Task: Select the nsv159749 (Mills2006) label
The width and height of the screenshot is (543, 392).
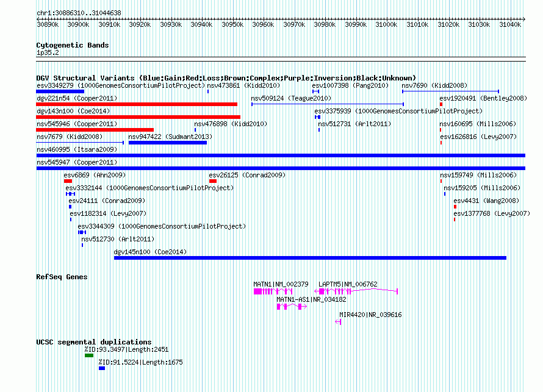Action: [478, 175]
